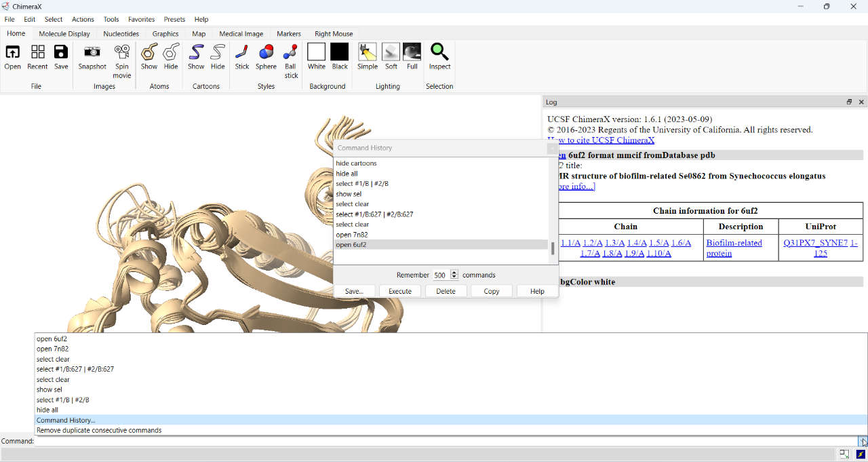Click the command line history dropdown arrow

click(862, 441)
